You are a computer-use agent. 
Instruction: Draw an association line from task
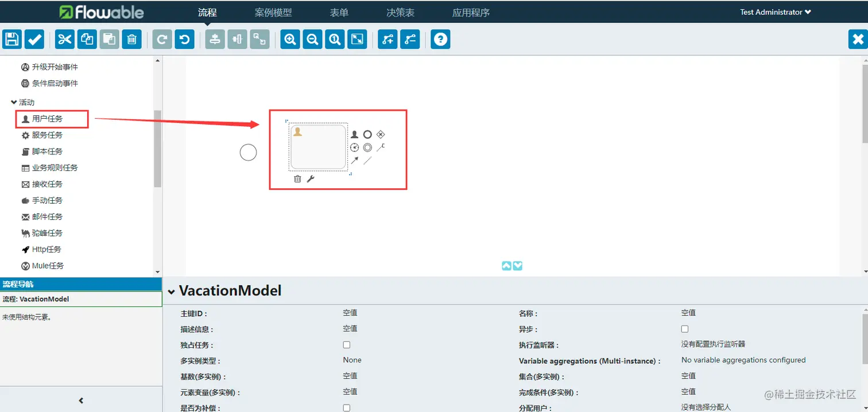367,161
